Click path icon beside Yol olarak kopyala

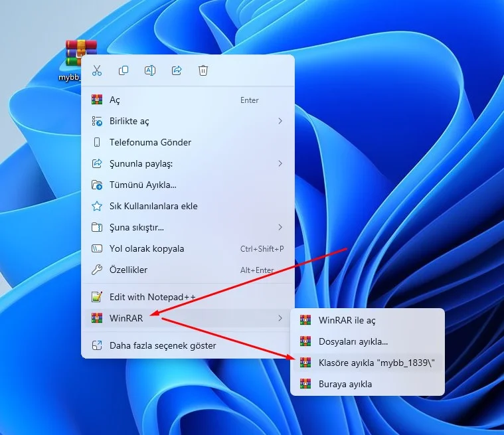pos(97,248)
